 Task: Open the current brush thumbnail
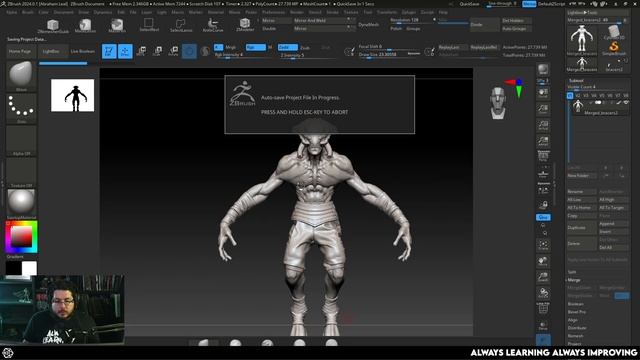point(21,76)
